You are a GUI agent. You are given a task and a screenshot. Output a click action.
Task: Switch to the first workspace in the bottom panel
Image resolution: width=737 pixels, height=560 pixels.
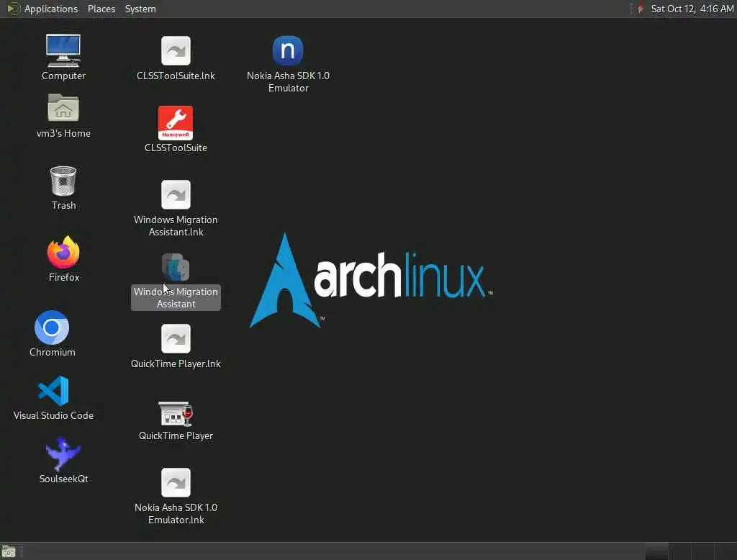[656, 551]
